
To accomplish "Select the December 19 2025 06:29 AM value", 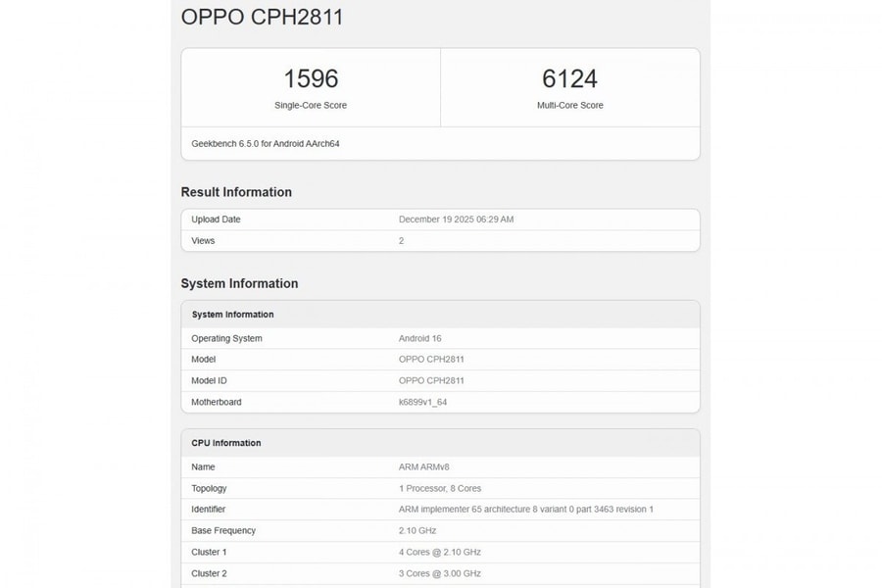I will [x=456, y=220].
